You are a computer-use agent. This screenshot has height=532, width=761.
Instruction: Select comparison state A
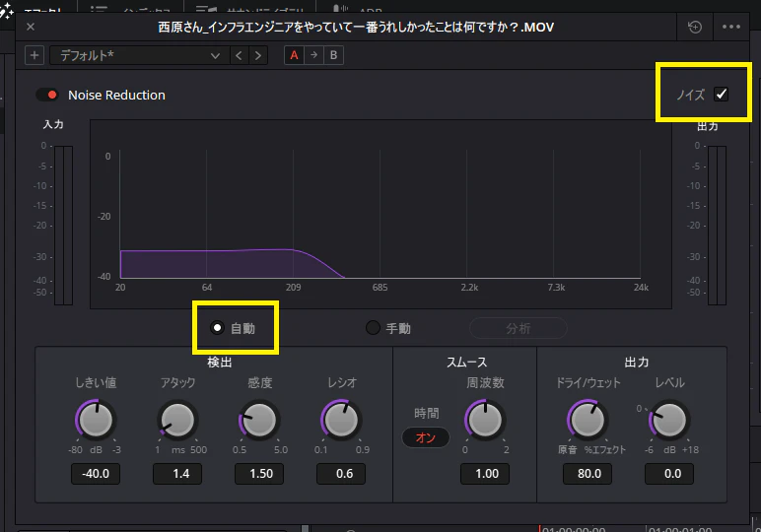[x=294, y=55]
